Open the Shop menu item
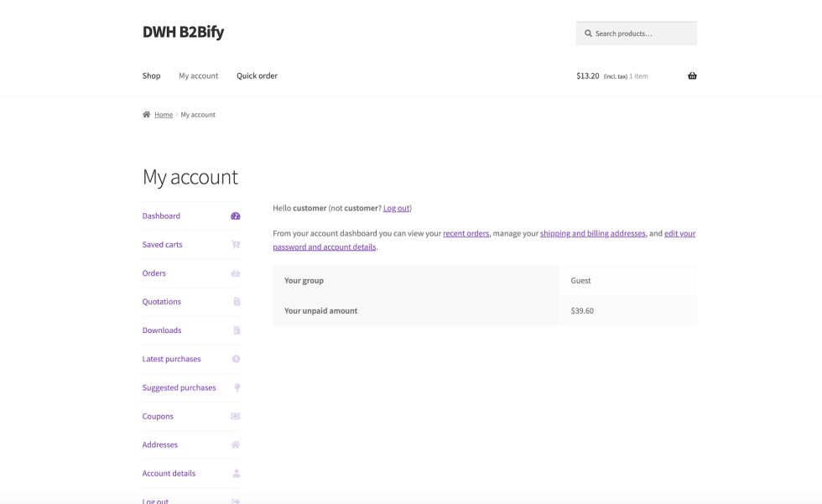Image resolution: width=822 pixels, height=504 pixels. [x=151, y=75]
